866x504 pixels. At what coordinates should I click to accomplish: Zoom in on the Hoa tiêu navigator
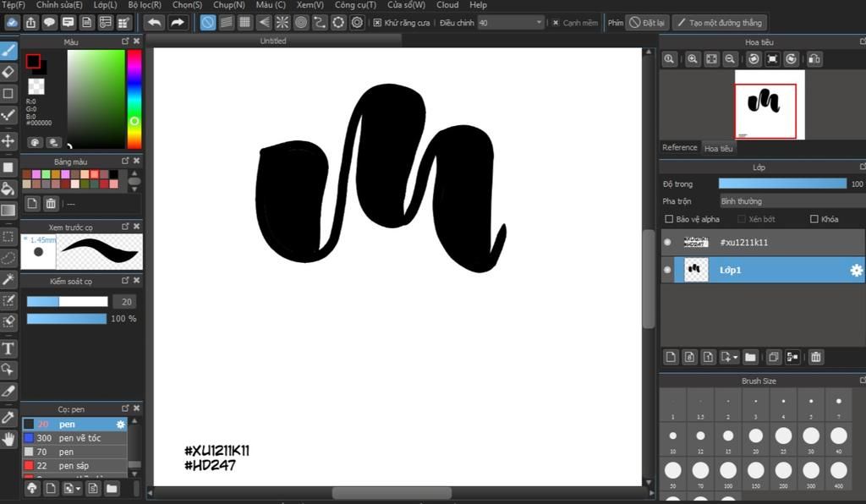[693, 59]
